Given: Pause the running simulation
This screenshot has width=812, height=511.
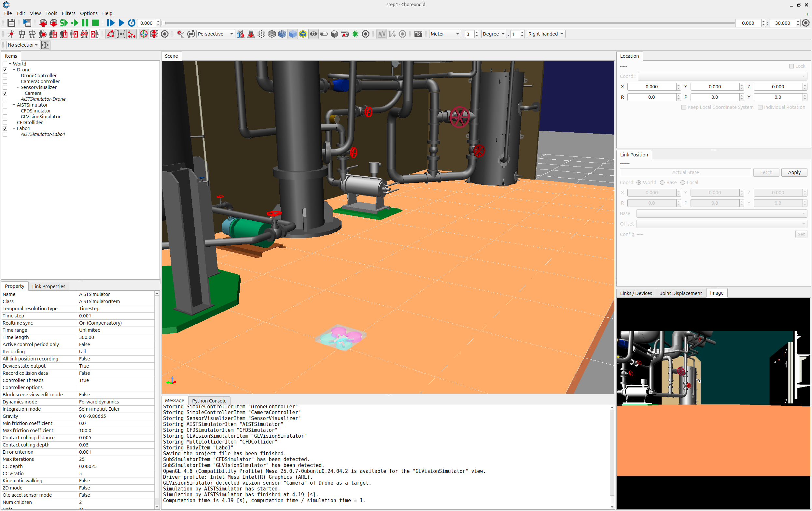Looking at the screenshot, I should point(85,23).
